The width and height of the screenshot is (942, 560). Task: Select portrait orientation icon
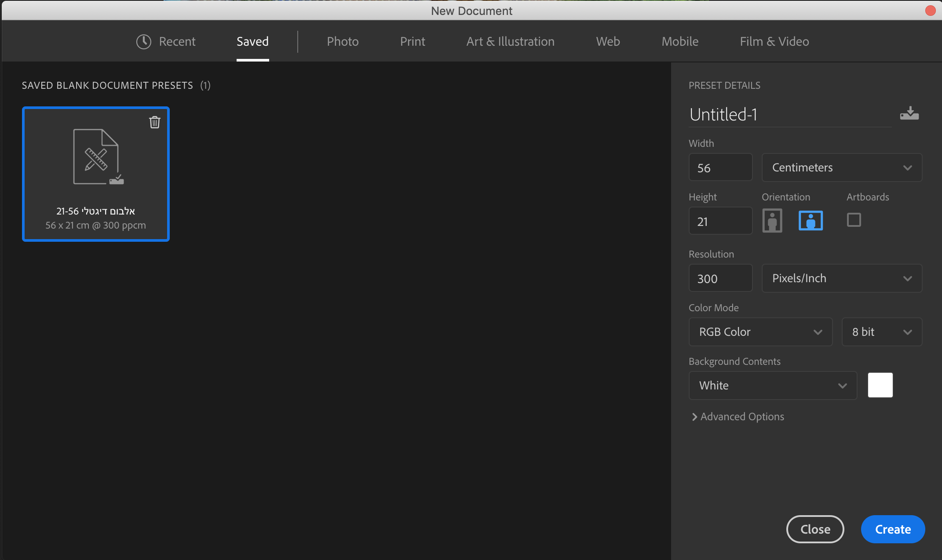click(772, 221)
